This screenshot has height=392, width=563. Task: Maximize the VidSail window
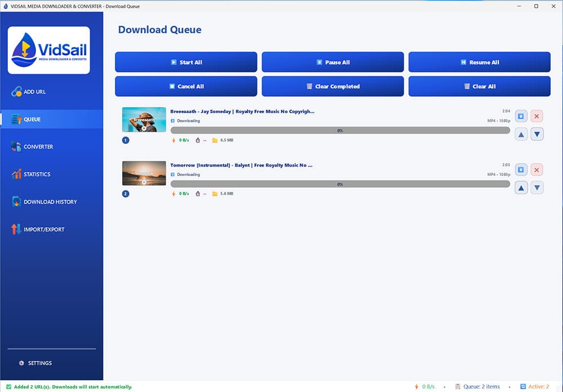tap(536, 6)
